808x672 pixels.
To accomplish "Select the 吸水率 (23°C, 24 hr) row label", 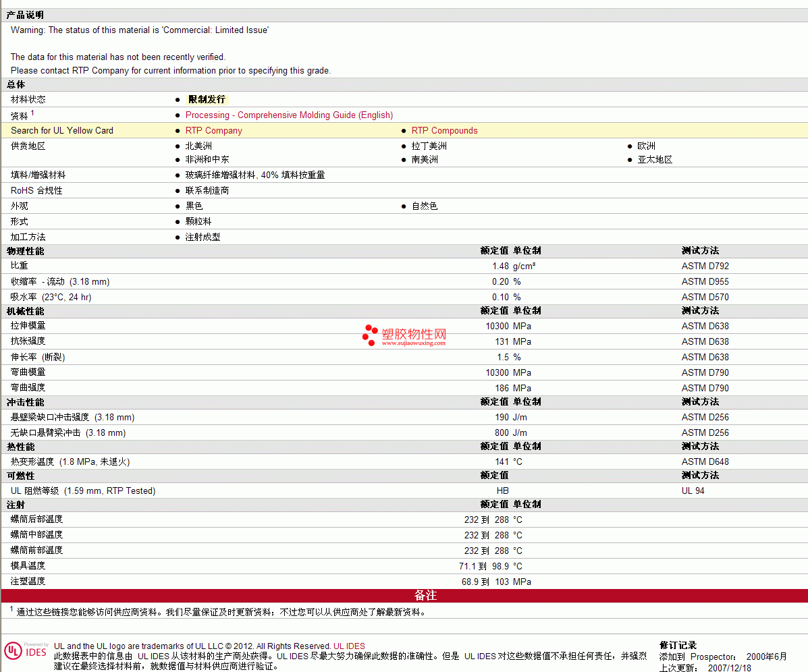I will point(51,297).
